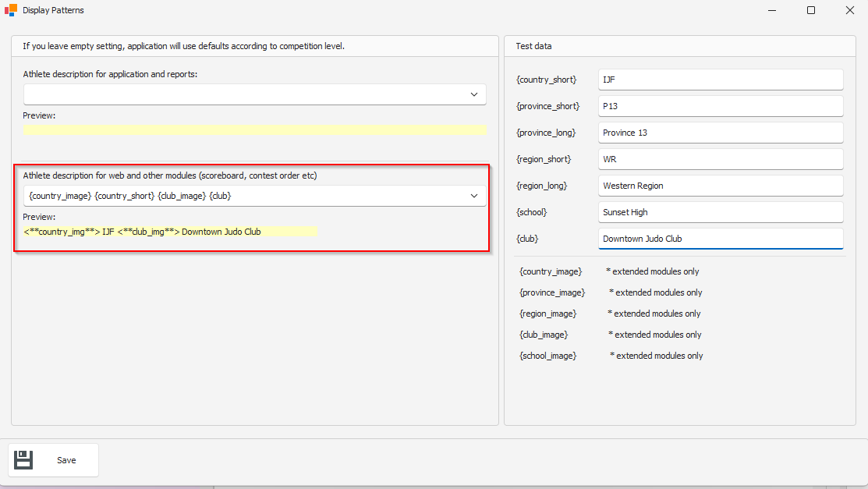Click the {region_short} field containing WR

pyautogui.click(x=720, y=159)
